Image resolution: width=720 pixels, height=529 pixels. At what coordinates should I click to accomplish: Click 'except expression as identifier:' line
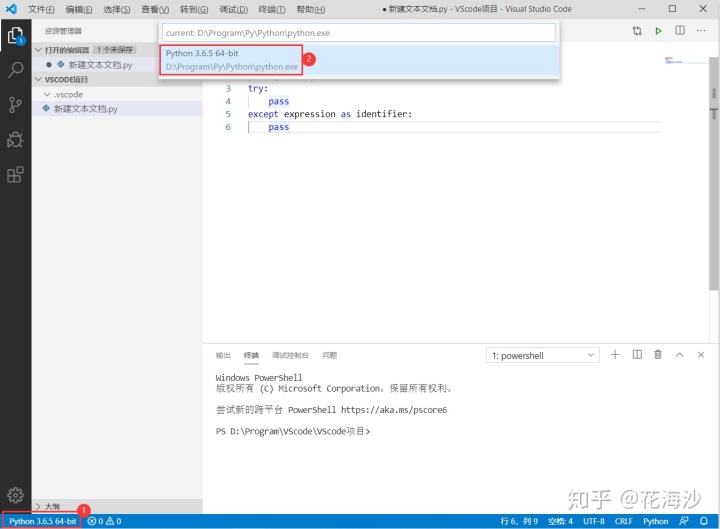pos(330,114)
